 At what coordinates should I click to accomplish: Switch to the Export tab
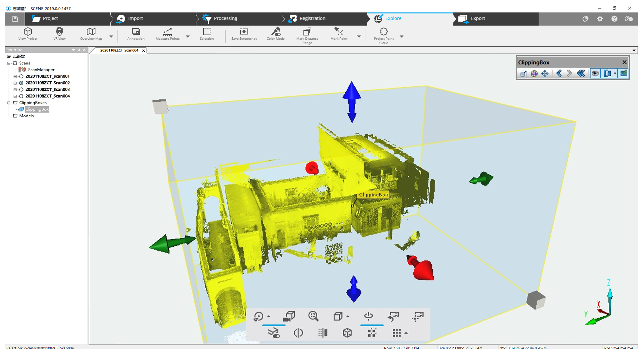click(x=478, y=18)
